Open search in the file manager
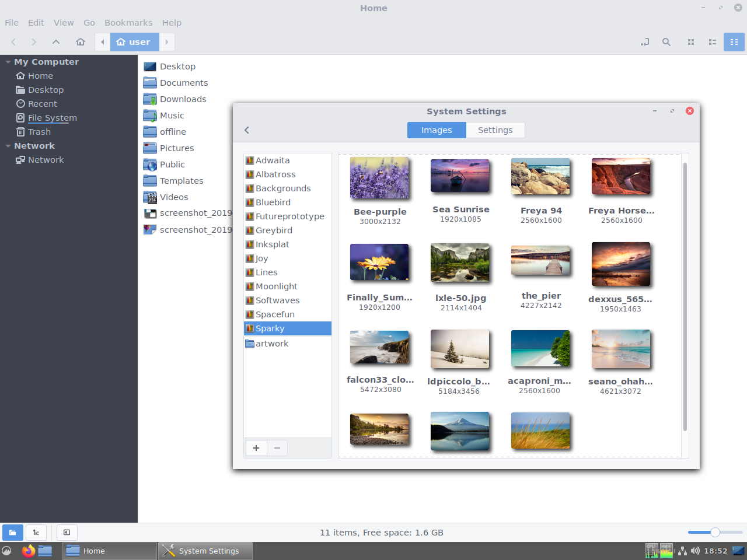The image size is (747, 560). pyautogui.click(x=666, y=42)
